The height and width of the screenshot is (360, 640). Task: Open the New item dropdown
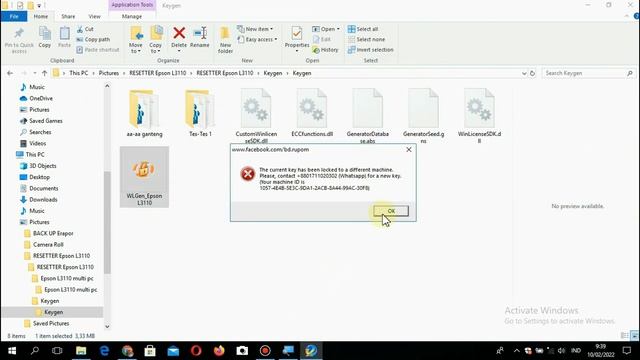[255, 29]
